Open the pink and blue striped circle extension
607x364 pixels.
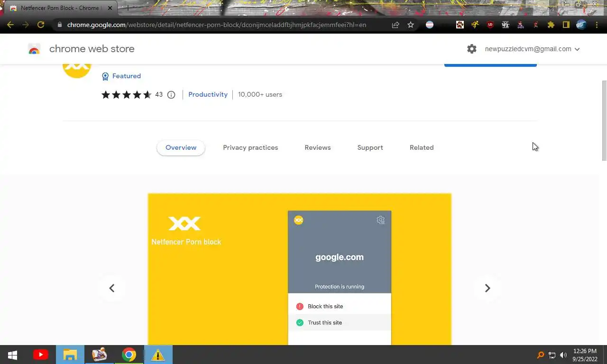coord(430,25)
